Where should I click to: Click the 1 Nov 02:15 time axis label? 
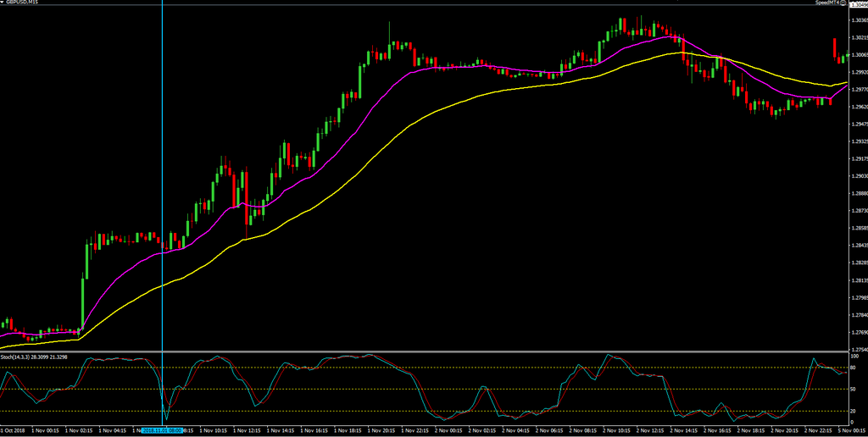pyautogui.click(x=79, y=430)
